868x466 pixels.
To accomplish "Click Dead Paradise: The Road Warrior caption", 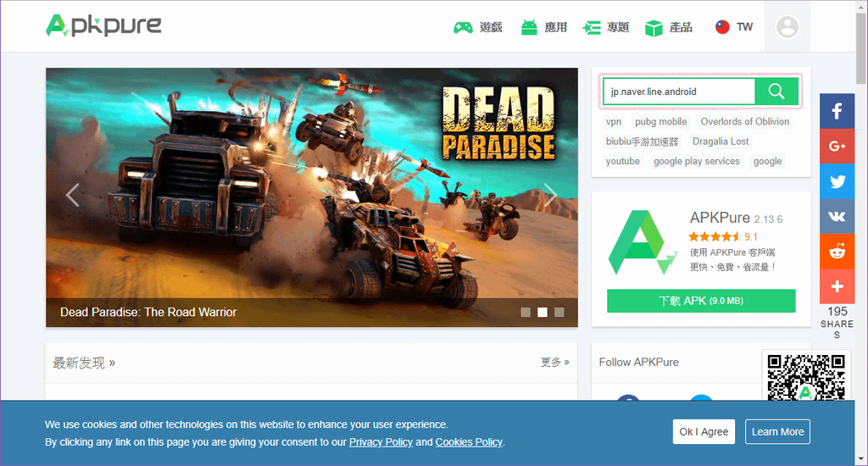I will coord(148,312).
